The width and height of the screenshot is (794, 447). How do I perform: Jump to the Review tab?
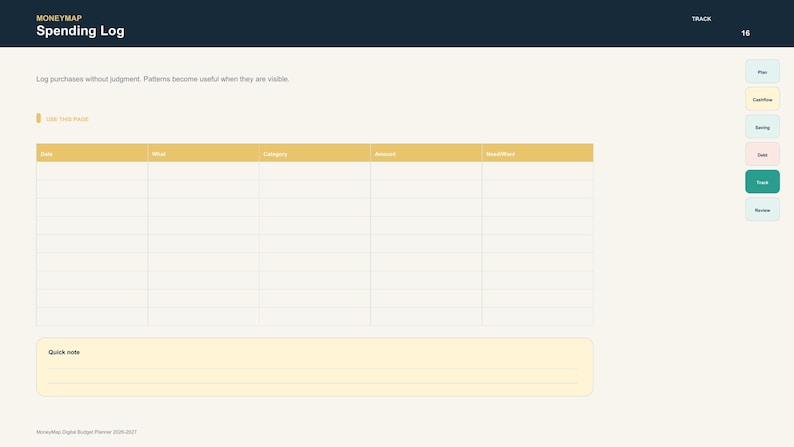(762, 210)
